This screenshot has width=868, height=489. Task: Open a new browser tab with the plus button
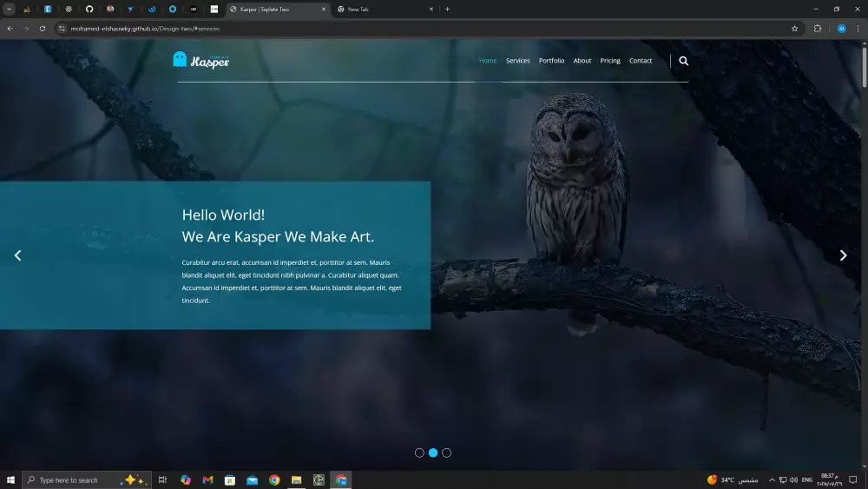click(x=447, y=10)
